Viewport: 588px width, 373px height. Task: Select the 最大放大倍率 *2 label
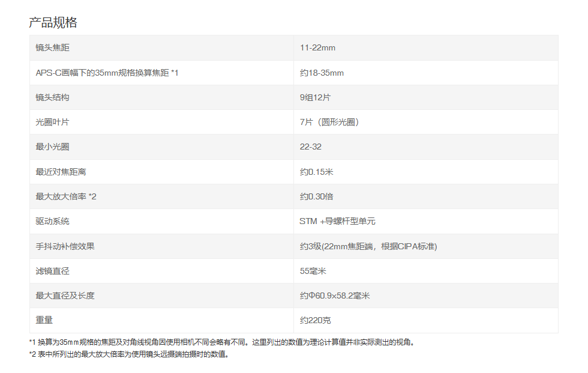click(x=66, y=196)
